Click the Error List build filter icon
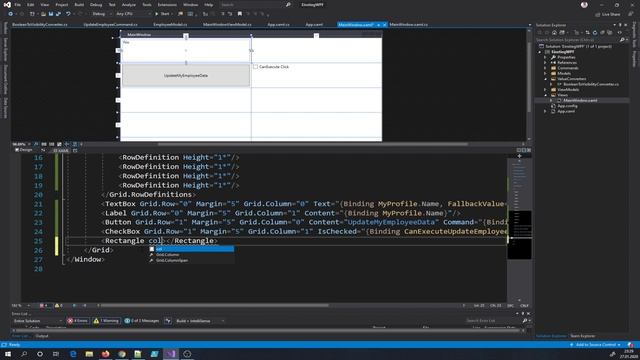Screen dimensions: 640x360 (168, 321)
